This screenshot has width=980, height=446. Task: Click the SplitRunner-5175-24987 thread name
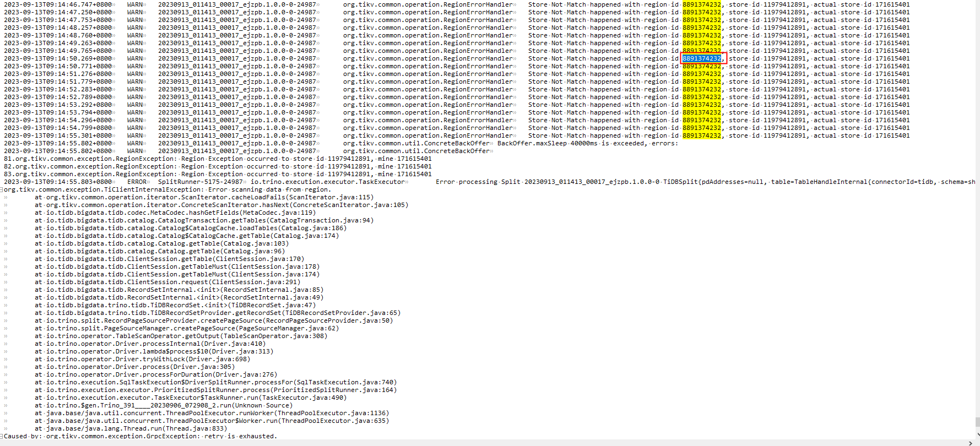200,182
